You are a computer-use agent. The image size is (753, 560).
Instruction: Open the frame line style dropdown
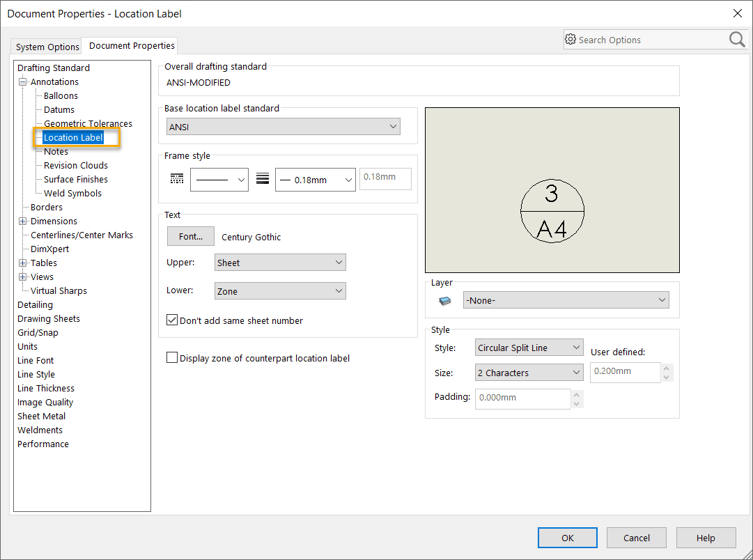[x=219, y=180]
